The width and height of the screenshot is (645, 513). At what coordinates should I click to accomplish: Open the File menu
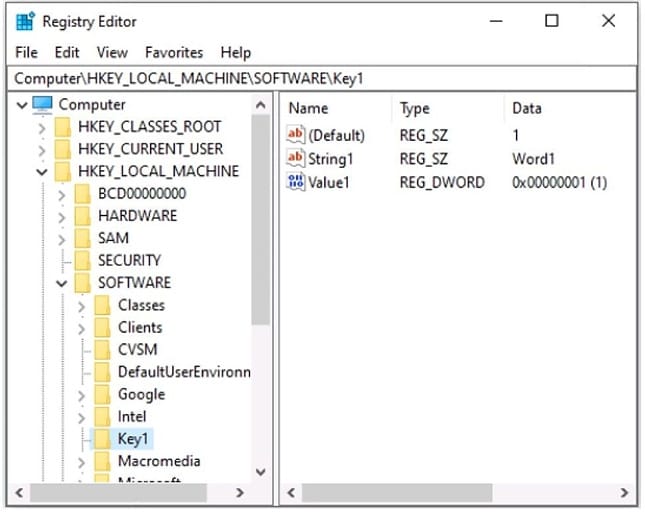pos(26,52)
